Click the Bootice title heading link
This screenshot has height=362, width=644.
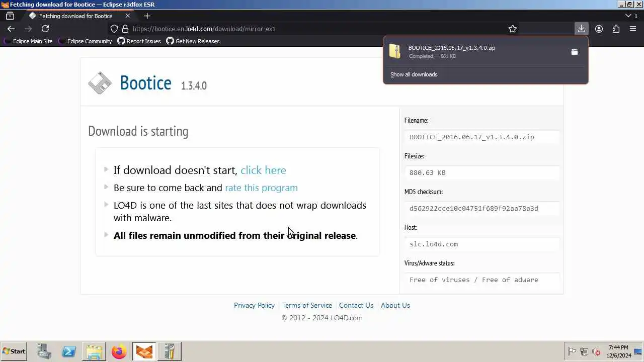tap(145, 83)
